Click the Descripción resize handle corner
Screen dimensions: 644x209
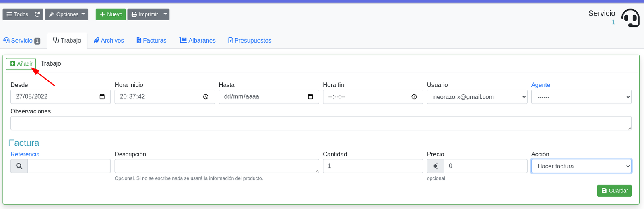coord(317,171)
